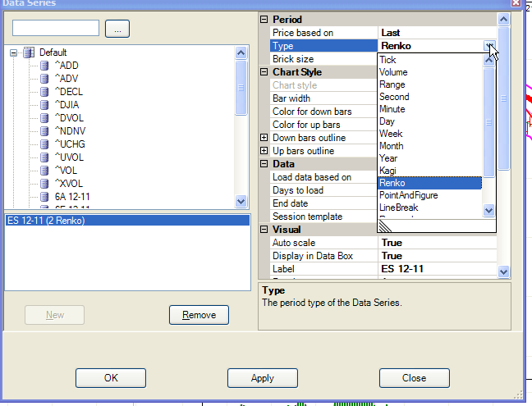Click the instrument search input field
The height and width of the screenshot is (406, 532).
point(56,28)
